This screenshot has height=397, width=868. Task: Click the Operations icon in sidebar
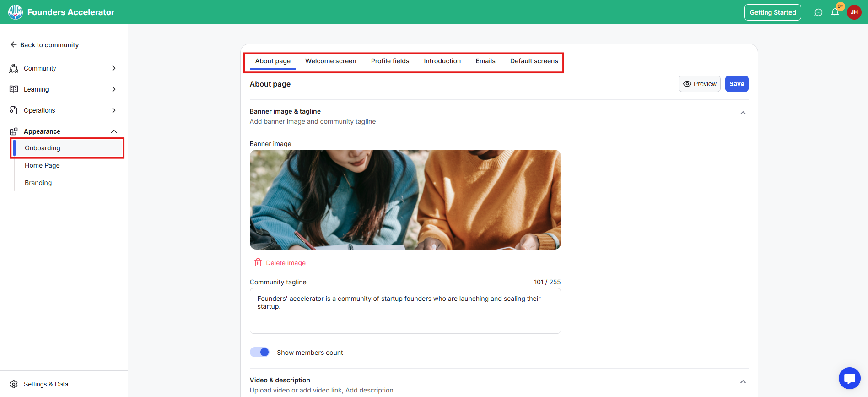(x=14, y=110)
